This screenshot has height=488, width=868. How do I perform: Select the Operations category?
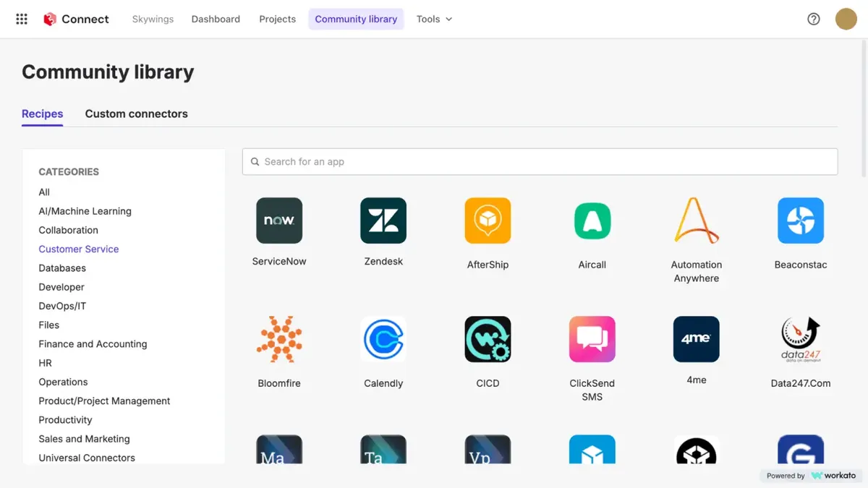pyautogui.click(x=63, y=382)
